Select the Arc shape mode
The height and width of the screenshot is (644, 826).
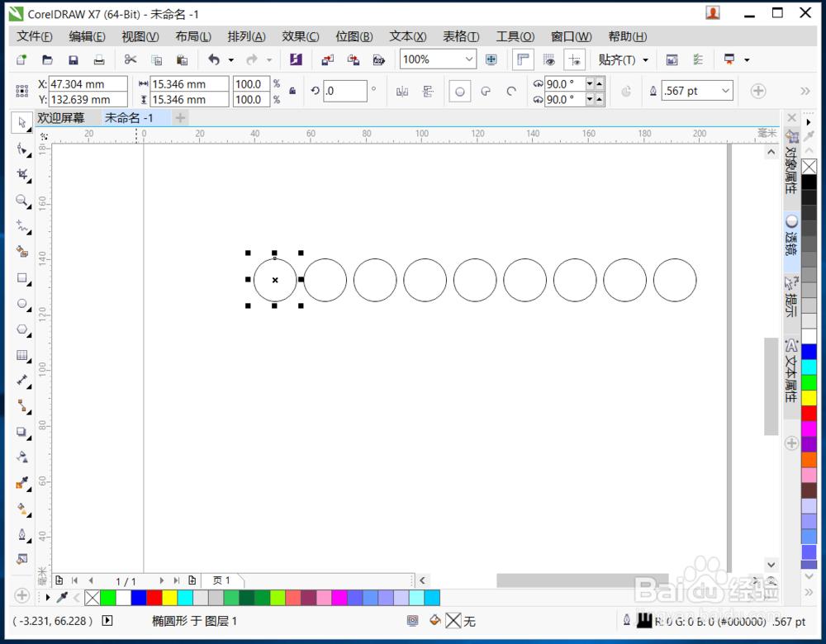pos(511,91)
